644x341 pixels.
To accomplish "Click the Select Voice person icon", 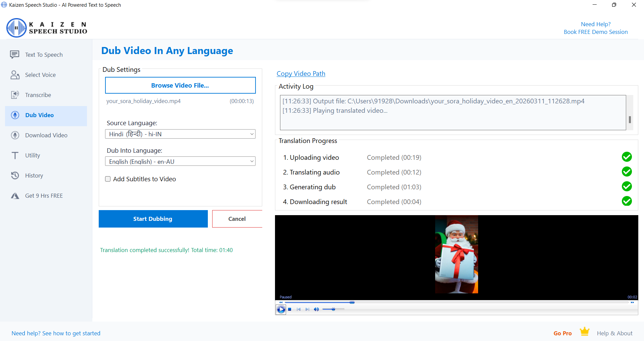I will [x=15, y=75].
